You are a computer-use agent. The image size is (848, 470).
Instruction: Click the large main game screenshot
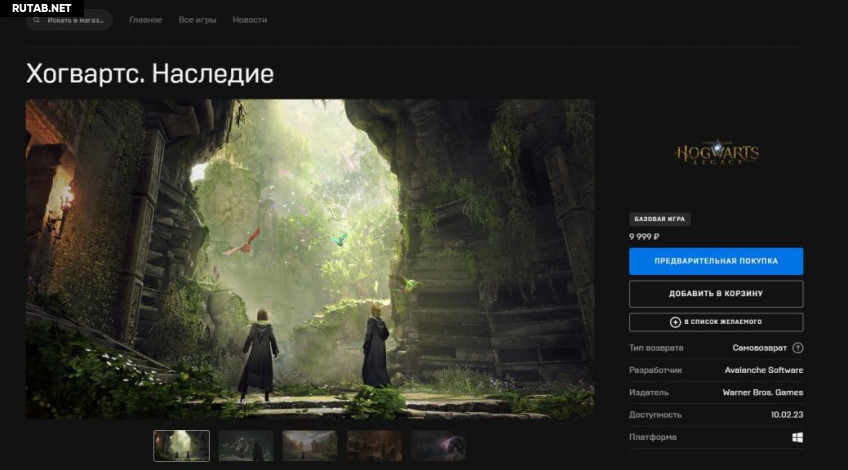[x=310, y=258]
